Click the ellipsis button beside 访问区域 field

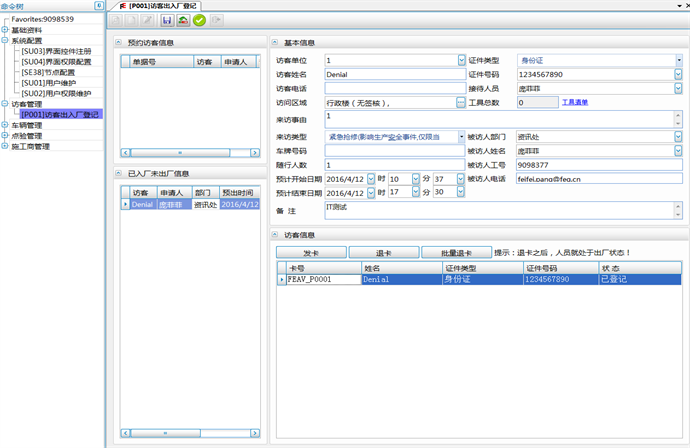pyautogui.click(x=460, y=103)
